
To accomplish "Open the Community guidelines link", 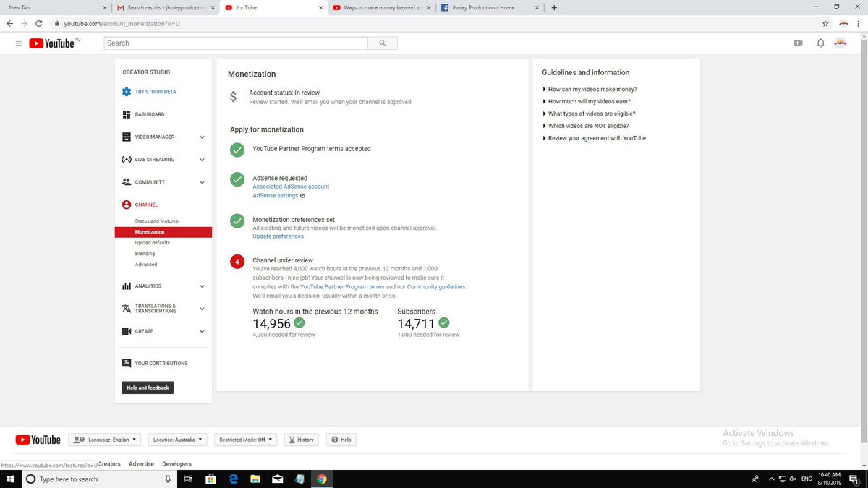I will 436,287.
